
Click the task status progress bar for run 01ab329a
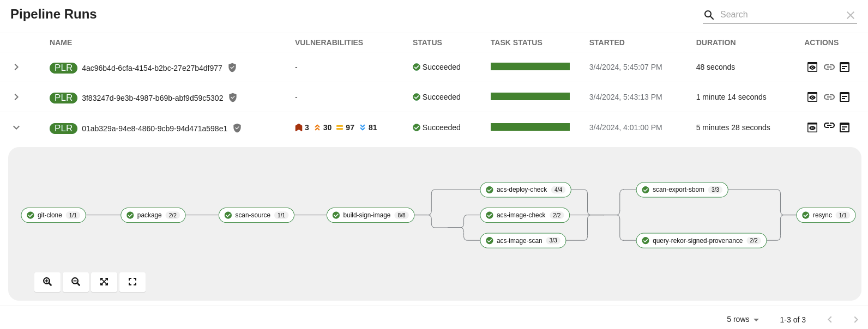pyautogui.click(x=530, y=127)
